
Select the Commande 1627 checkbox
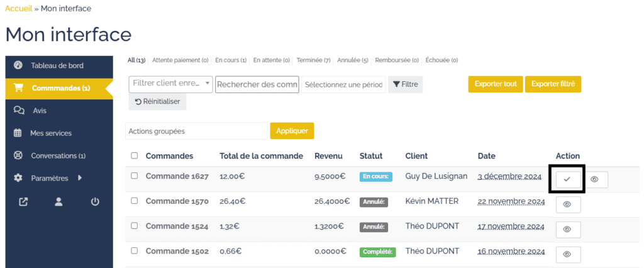pyautogui.click(x=134, y=176)
